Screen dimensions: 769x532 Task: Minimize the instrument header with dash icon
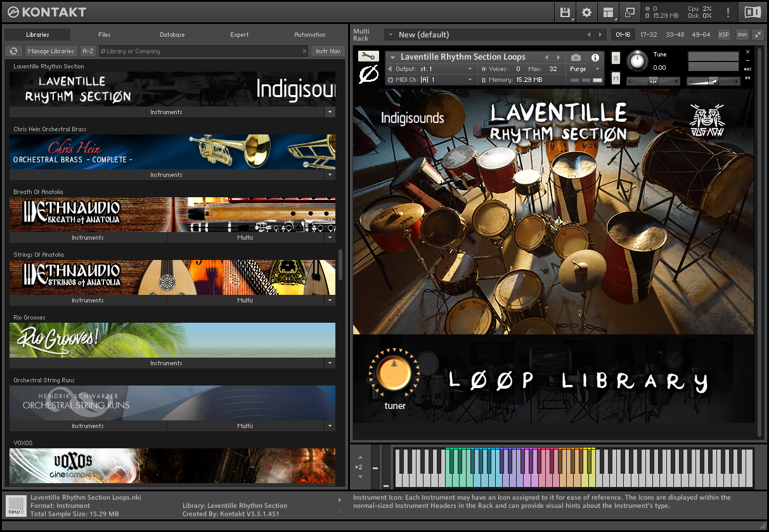747,60
